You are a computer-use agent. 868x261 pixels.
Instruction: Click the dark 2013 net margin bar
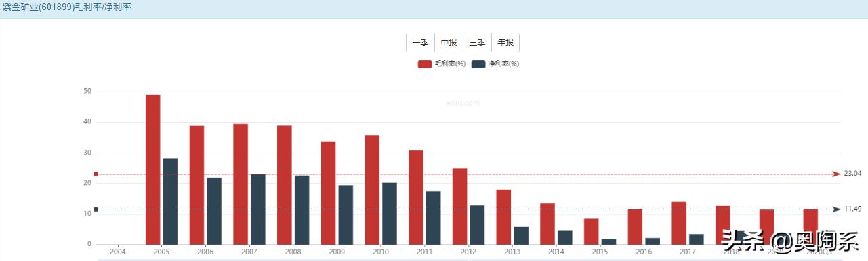521,236
